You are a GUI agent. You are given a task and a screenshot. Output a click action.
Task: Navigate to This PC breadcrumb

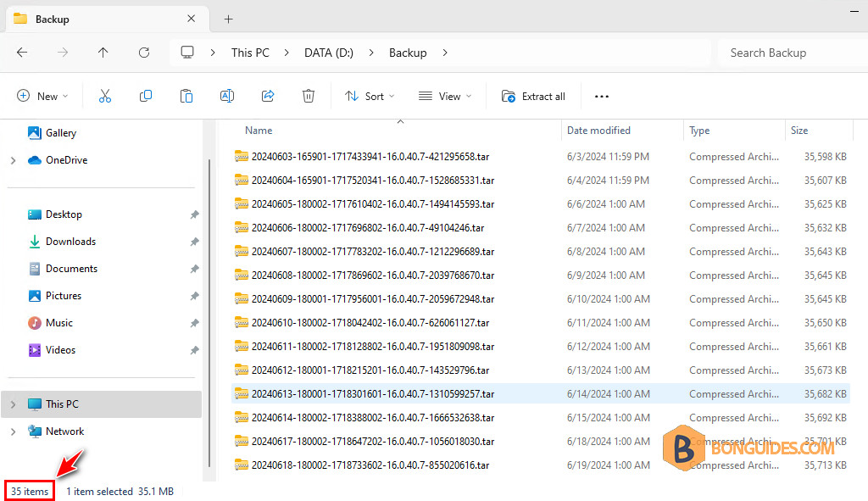tap(250, 53)
